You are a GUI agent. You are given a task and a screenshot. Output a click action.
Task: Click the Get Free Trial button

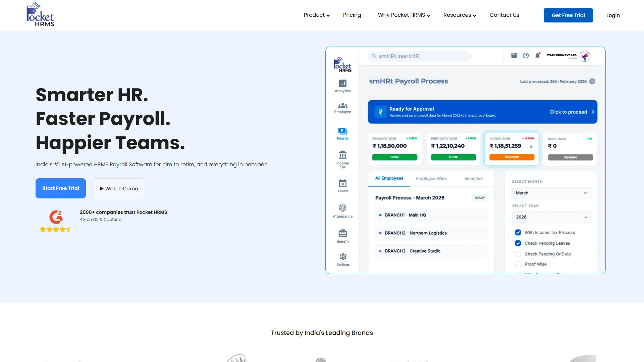pos(568,15)
